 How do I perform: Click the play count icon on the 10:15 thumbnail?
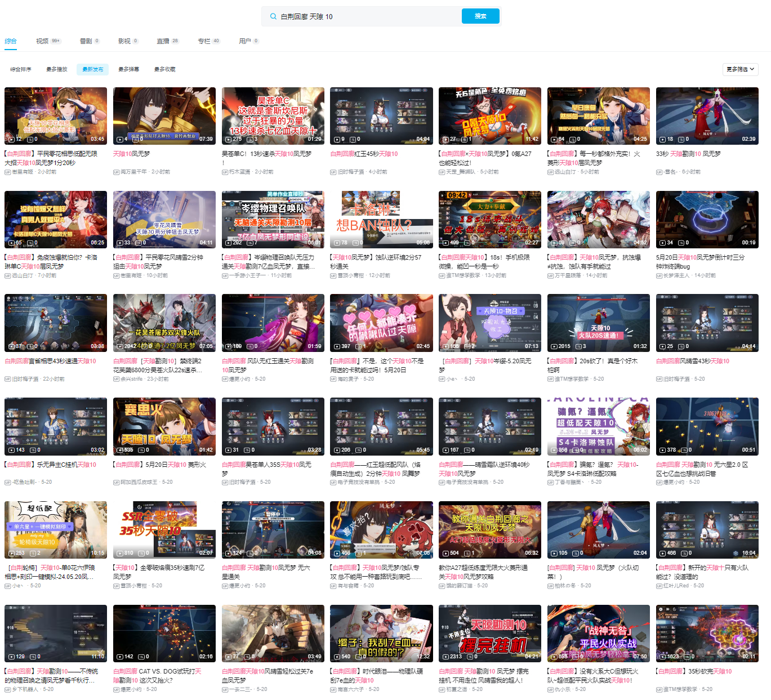pos(11,553)
